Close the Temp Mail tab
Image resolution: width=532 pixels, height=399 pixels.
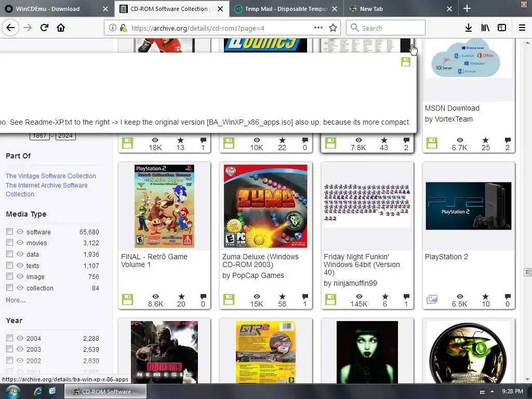click(335, 9)
